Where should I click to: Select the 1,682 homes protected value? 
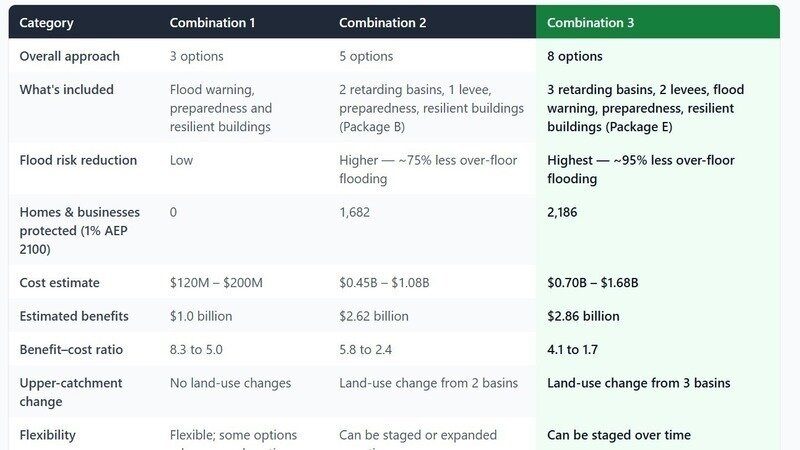point(355,212)
